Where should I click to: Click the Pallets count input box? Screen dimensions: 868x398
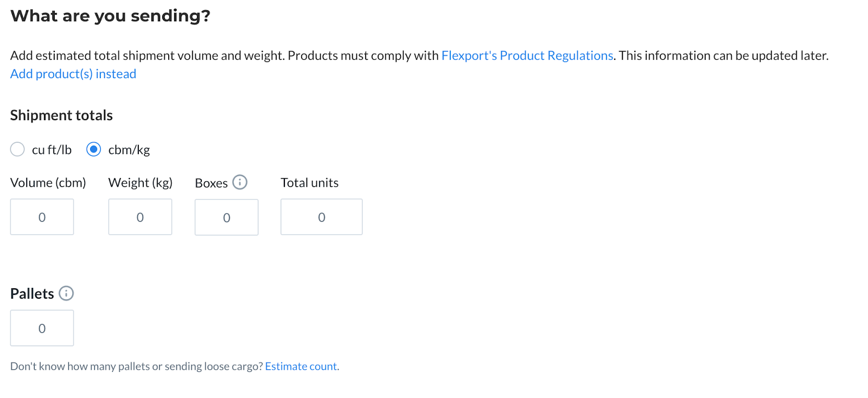(x=42, y=328)
